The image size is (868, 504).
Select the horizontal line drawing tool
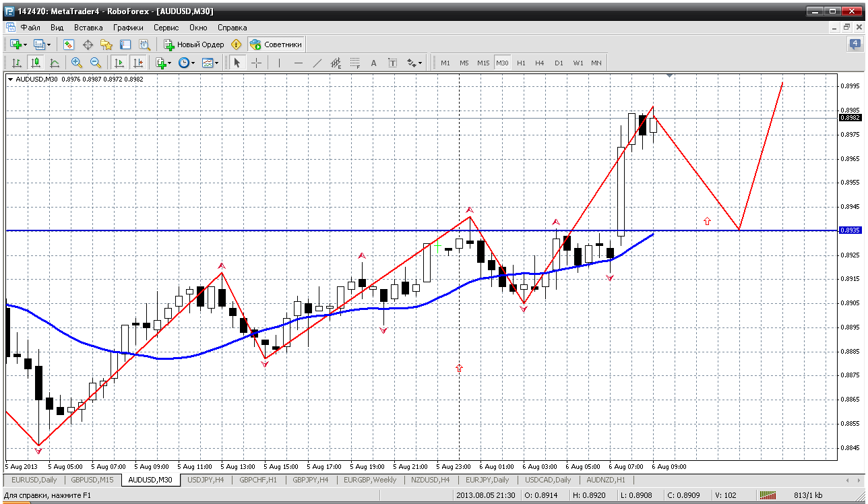pos(299,63)
